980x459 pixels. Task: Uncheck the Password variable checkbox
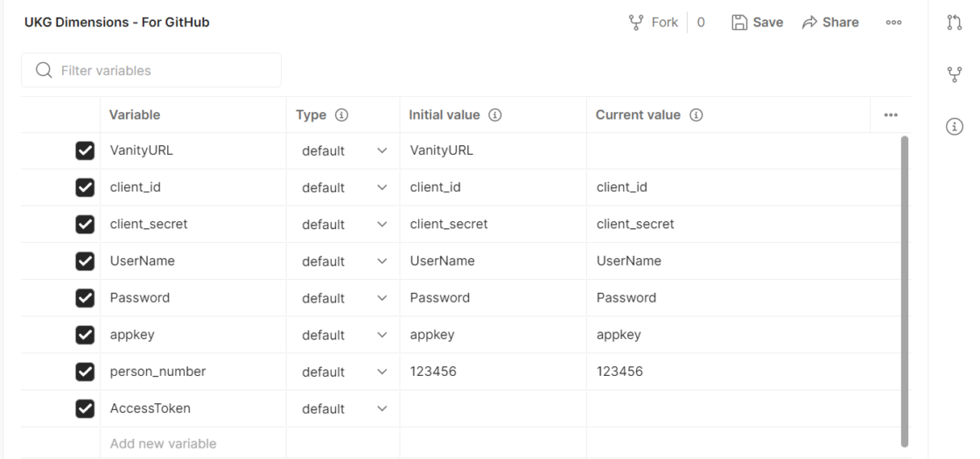click(x=85, y=298)
